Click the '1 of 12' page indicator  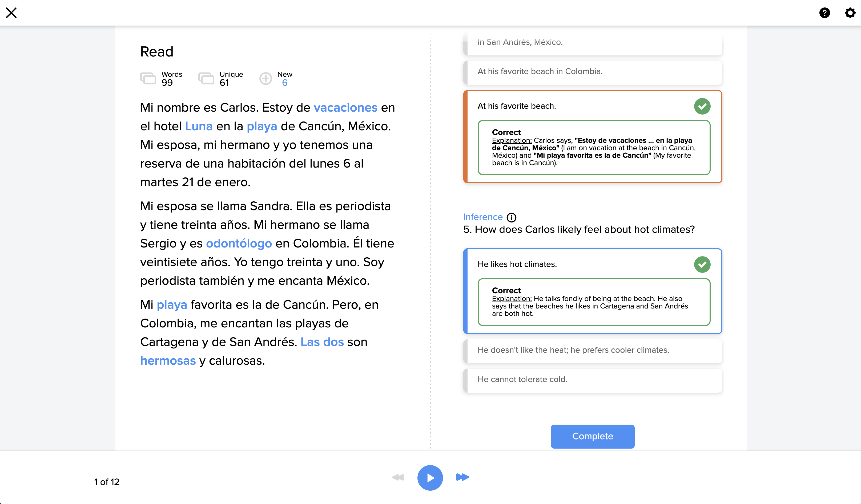click(x=107, y=482)
